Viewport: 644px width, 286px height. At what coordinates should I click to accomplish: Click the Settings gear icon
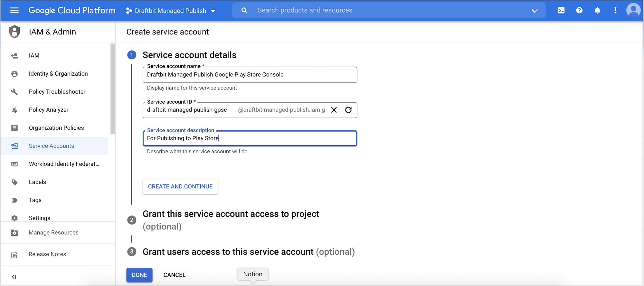click(14, 218)
